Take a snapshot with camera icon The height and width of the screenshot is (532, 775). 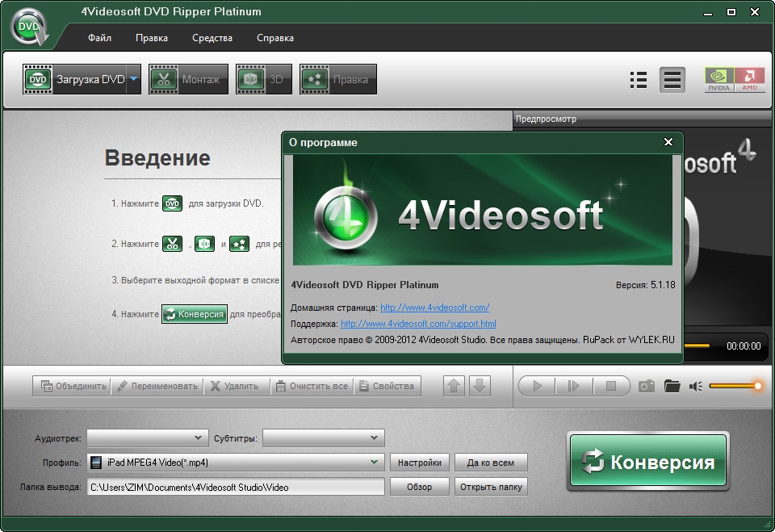[647, 386]
